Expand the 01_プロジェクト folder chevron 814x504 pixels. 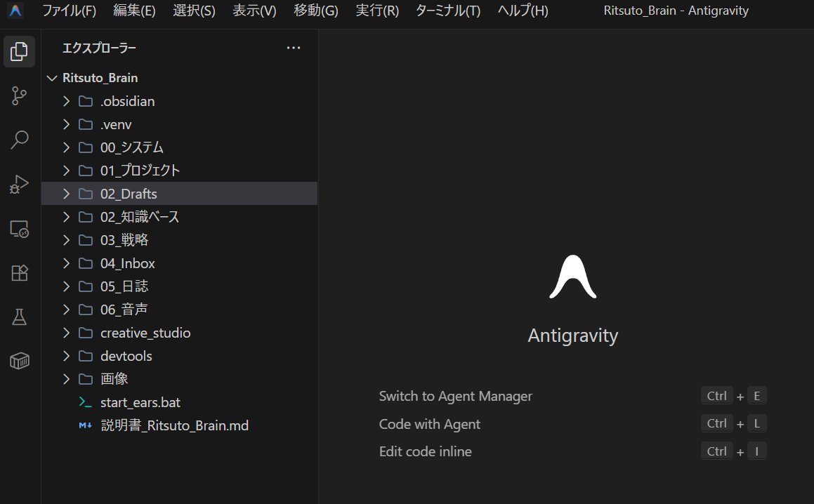66,171
